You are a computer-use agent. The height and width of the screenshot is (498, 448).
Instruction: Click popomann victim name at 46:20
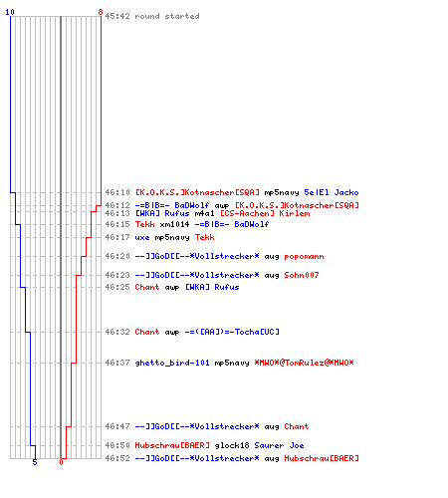pos(304,256)
